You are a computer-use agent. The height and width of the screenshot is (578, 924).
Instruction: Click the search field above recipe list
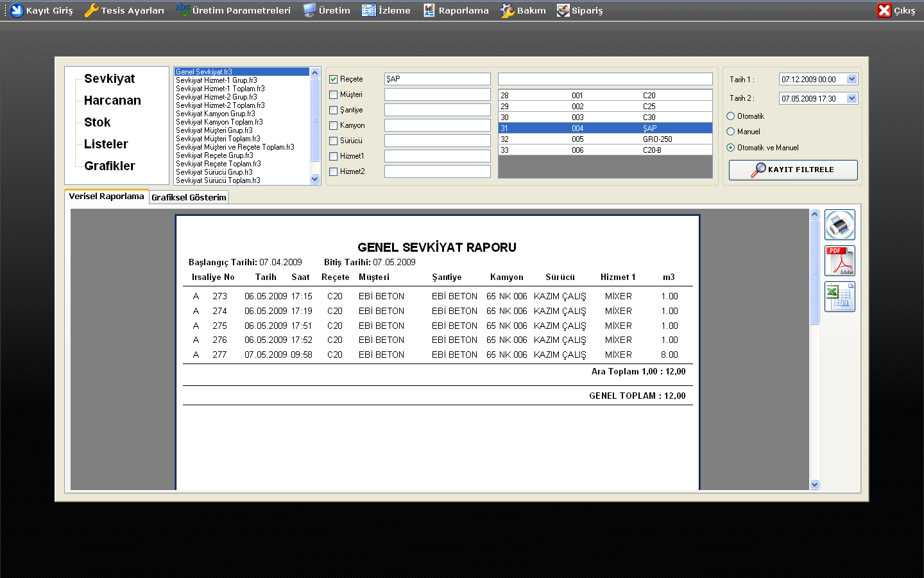[605, 79]
